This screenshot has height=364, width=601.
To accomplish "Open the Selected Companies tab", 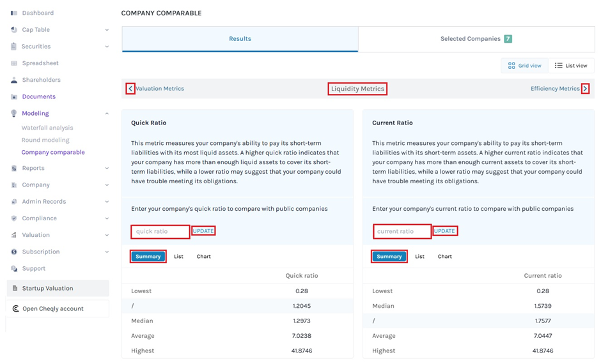I will [476, 39].
